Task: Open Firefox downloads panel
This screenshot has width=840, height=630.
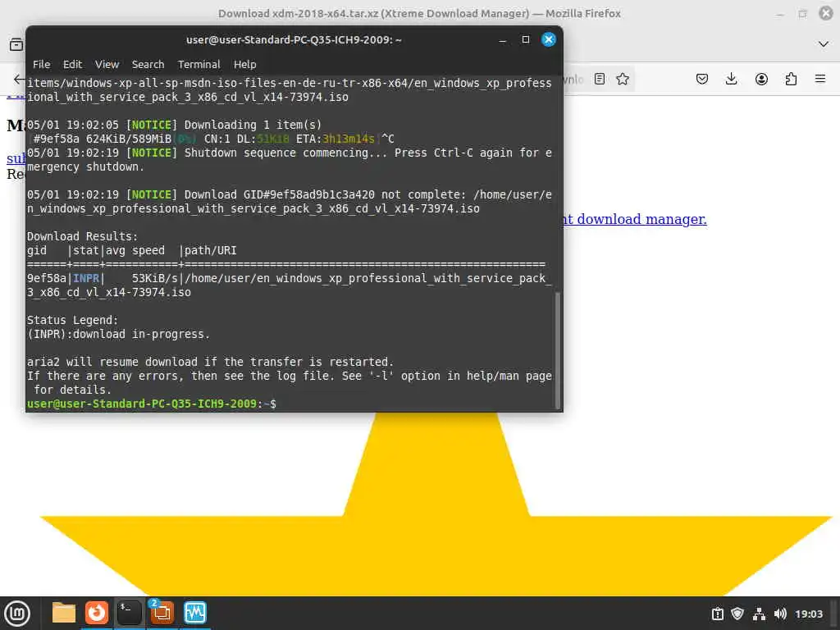Action: (x=731, y=80)
